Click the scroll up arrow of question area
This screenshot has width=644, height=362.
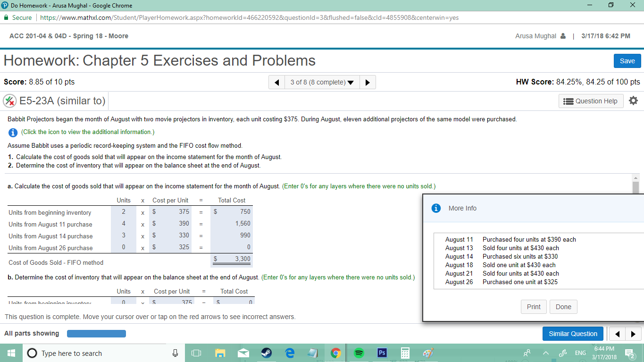click(x=636, y=177)
